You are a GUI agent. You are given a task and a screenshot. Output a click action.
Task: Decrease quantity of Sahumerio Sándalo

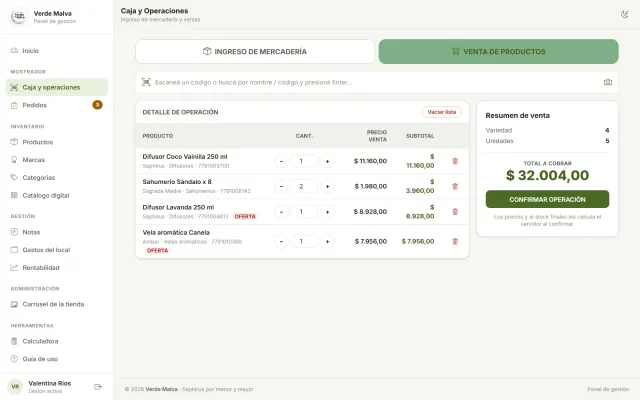click(x=281, y=186)
